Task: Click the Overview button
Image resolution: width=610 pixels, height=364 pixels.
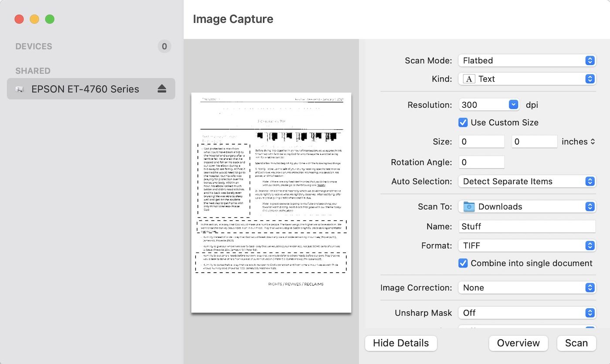Action: 518,343
